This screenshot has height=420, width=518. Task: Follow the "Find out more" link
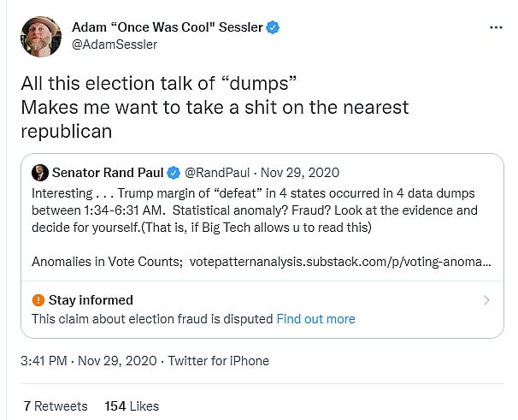point(315,319)
